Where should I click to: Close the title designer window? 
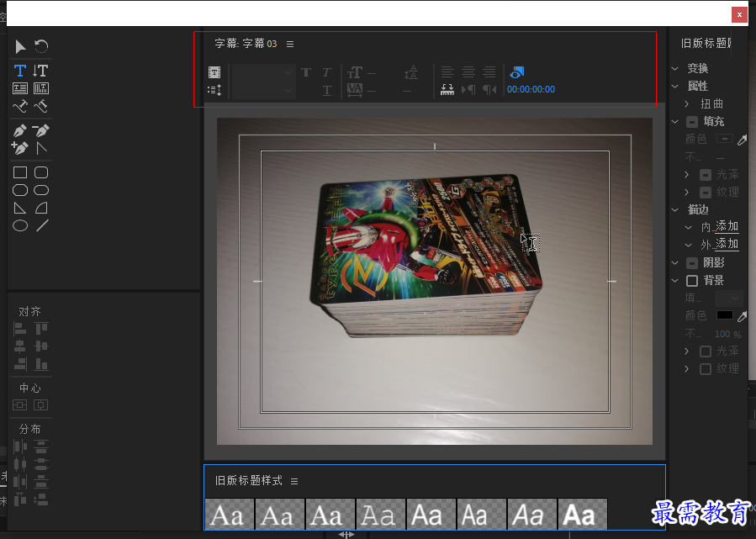coord(739,14)
